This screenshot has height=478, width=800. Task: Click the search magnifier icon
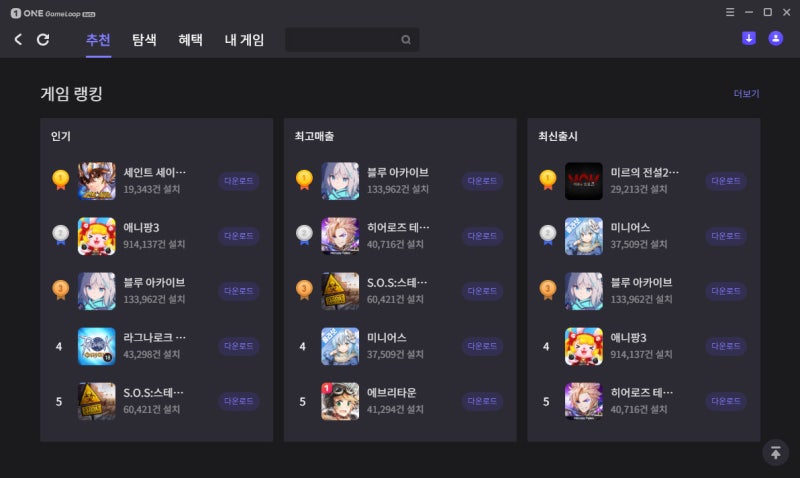[x=406, y=40]
